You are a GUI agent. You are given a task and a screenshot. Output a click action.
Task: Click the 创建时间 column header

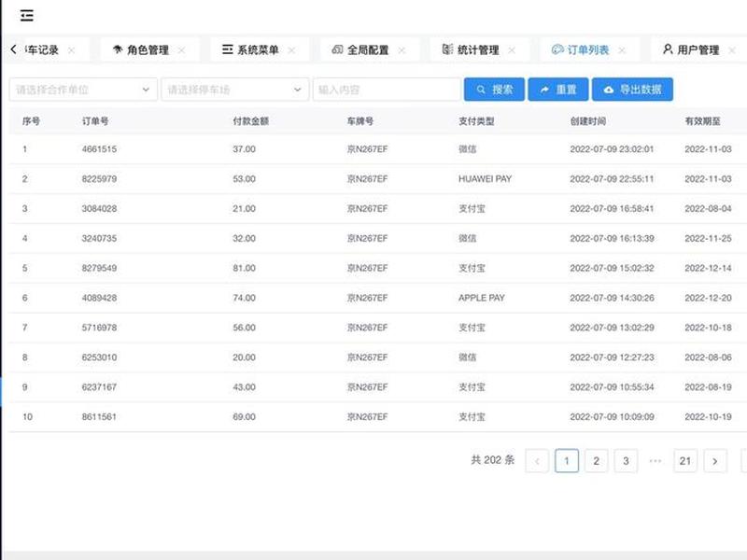coord(588,121)
